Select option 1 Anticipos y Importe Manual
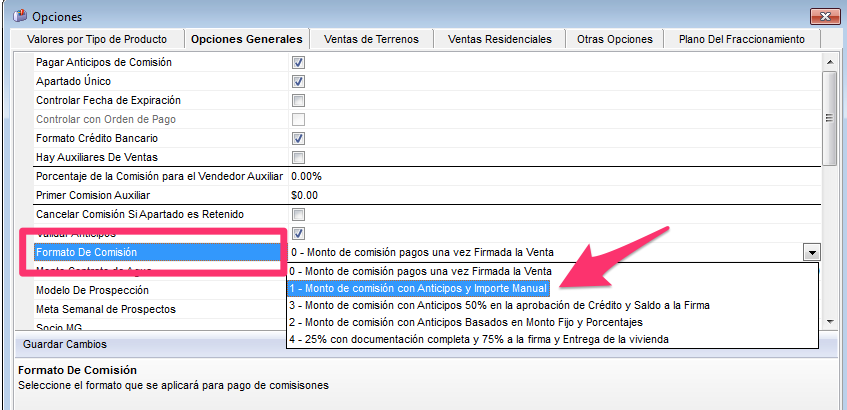The width and height of the screenshot is (847, 410). (418, 288)
